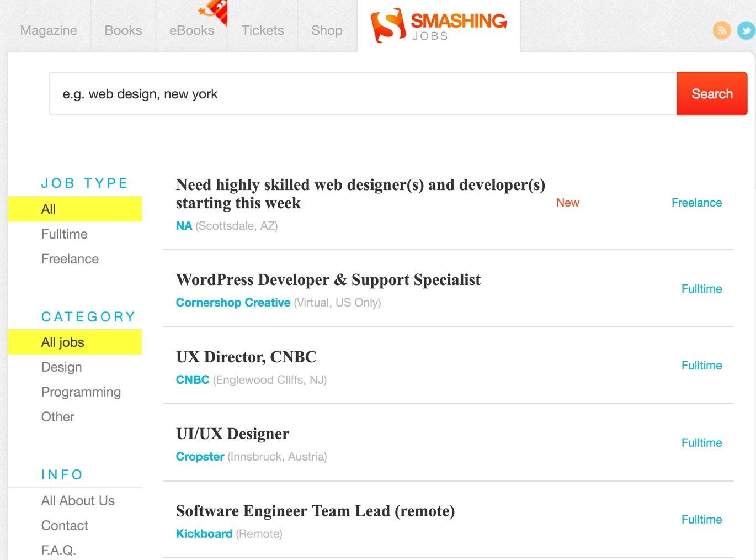Open the web designer(s) and developer(s) listing

[x=360, y=194]
